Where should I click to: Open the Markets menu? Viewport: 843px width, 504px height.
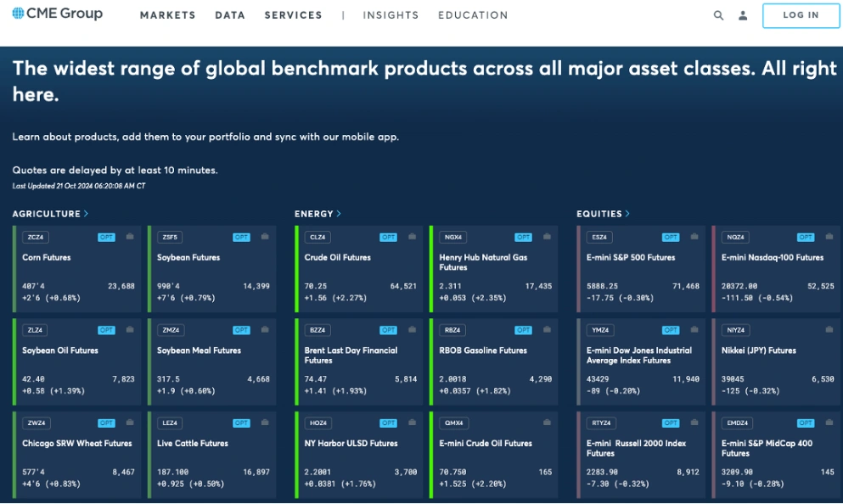pyautogui.click(x=168, y=15)
